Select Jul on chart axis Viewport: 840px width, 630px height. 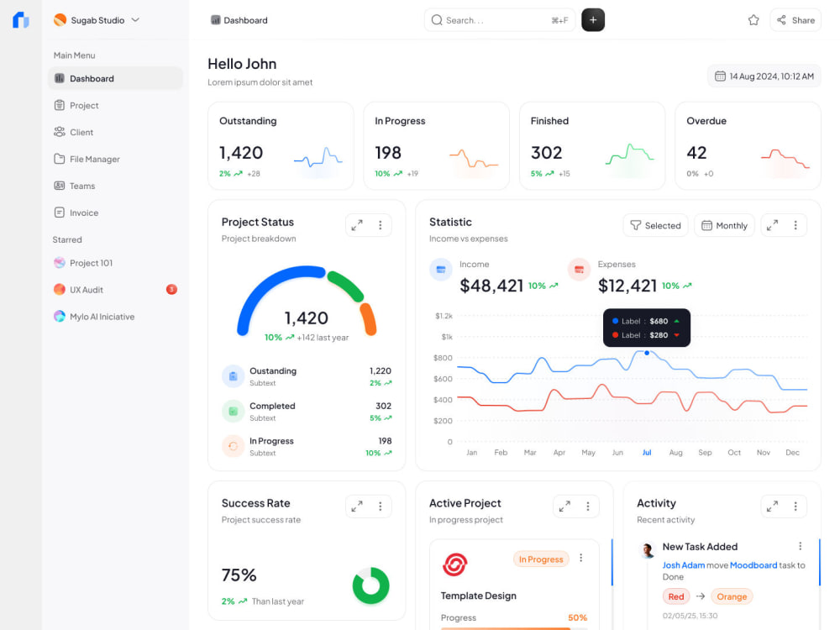tap(647, 452)
